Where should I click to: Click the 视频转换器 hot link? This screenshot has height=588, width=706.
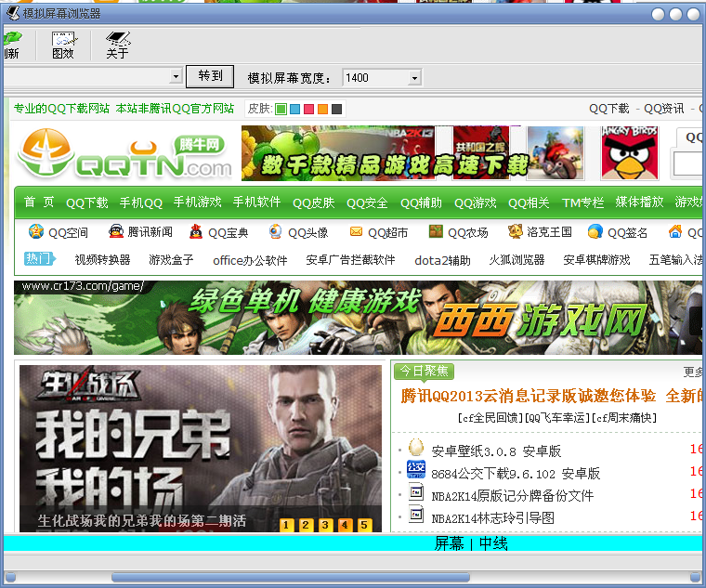pyautogui.click(x=103, y=260)
